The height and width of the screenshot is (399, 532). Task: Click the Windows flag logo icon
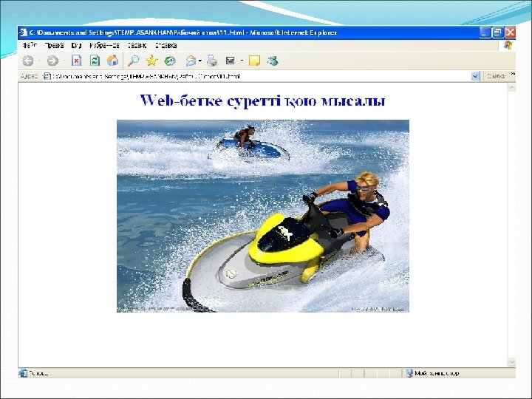(x=508, y=45)
